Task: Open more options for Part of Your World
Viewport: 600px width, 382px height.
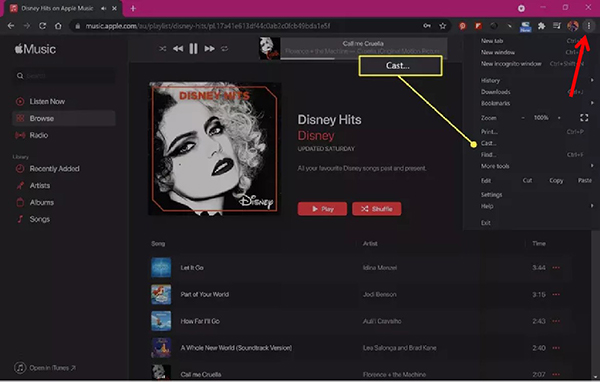Action: tap(556, 294)
